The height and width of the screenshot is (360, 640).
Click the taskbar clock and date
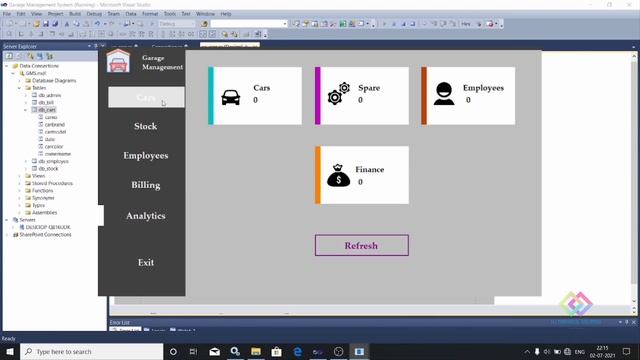602,352
